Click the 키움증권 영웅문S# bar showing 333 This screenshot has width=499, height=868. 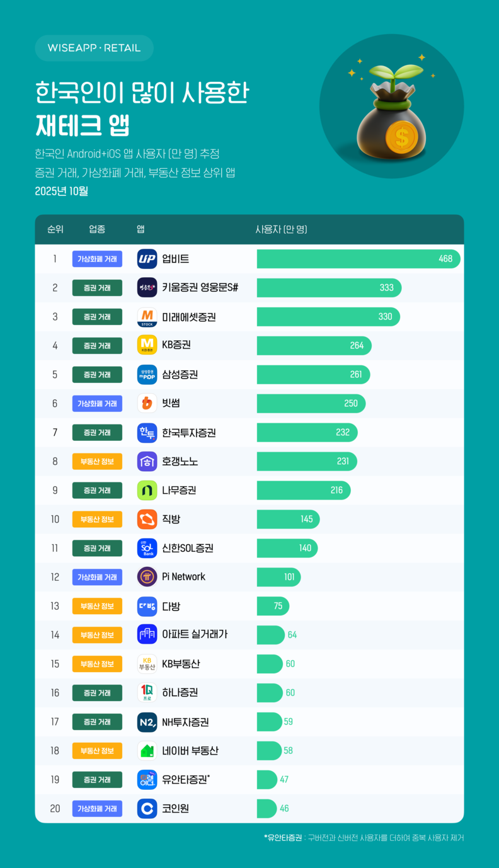click(x=329, y=288)
